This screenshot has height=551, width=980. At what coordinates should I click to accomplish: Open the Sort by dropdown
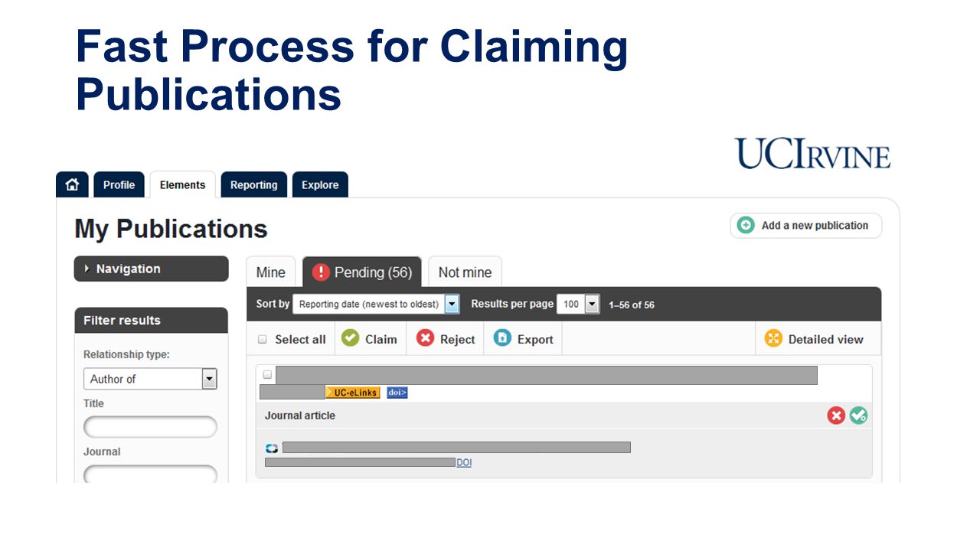tap(376, 304)
